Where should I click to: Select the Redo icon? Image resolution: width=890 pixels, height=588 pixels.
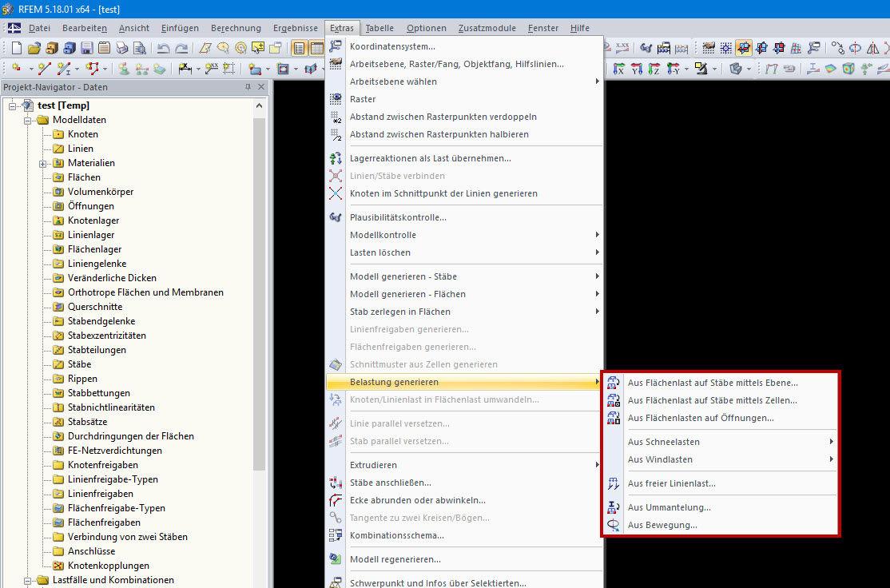click(x=184, y=47)
